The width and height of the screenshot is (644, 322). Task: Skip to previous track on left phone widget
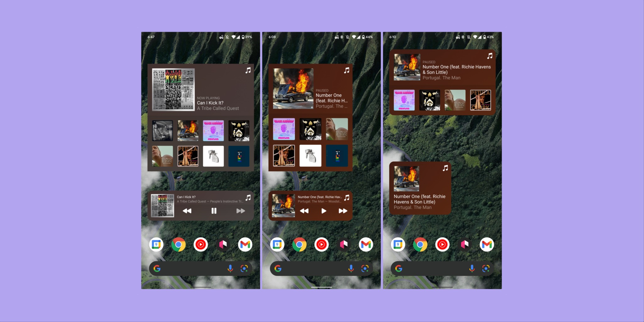(x=187, y=211)
